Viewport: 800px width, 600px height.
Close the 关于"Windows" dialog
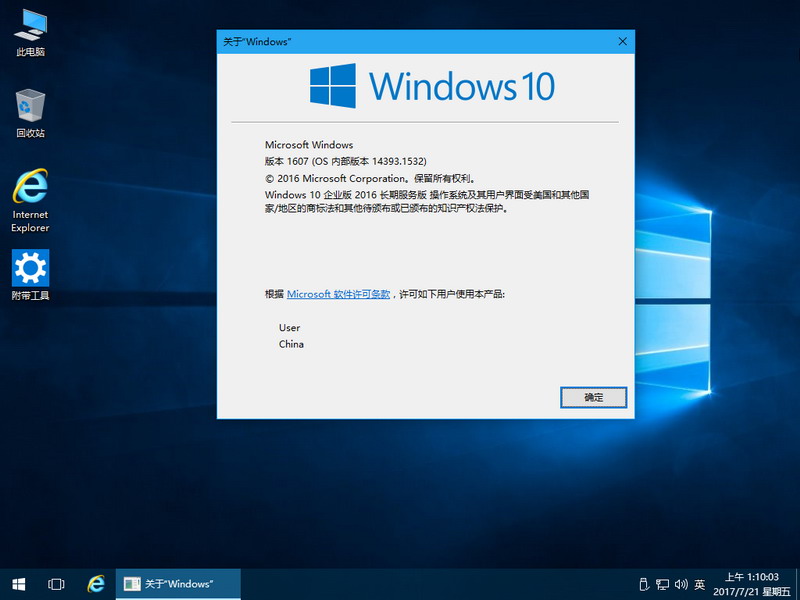click(x=622, y=42)
